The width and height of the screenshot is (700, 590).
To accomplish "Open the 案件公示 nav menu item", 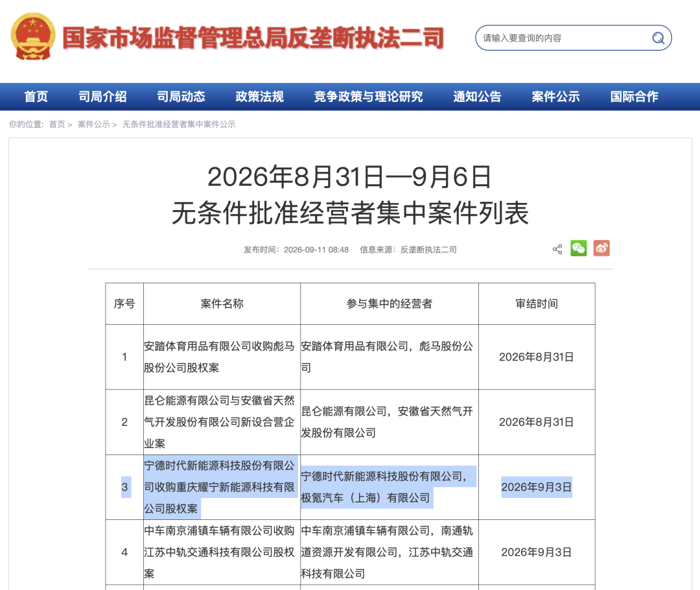I will [x=555, y=97].
